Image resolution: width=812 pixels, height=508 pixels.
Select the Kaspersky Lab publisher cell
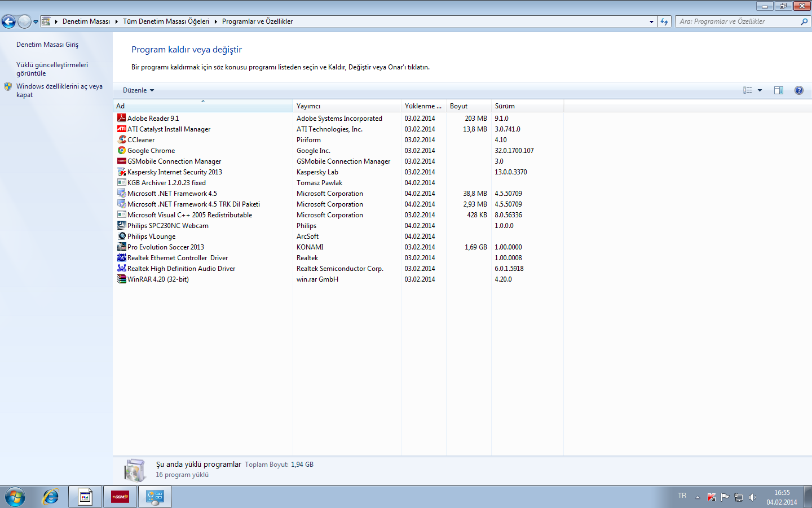click(317, 172)
